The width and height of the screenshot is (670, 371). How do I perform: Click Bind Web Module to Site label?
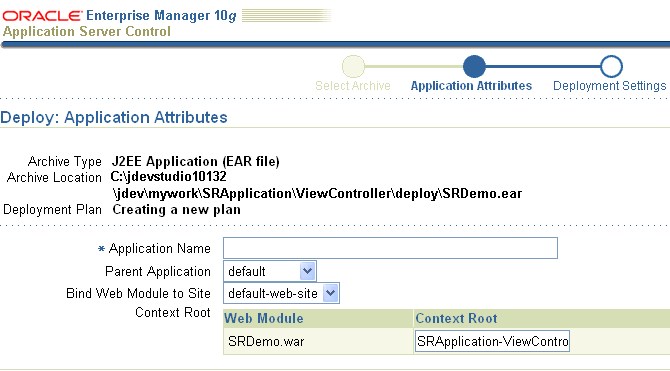[138, 294]
